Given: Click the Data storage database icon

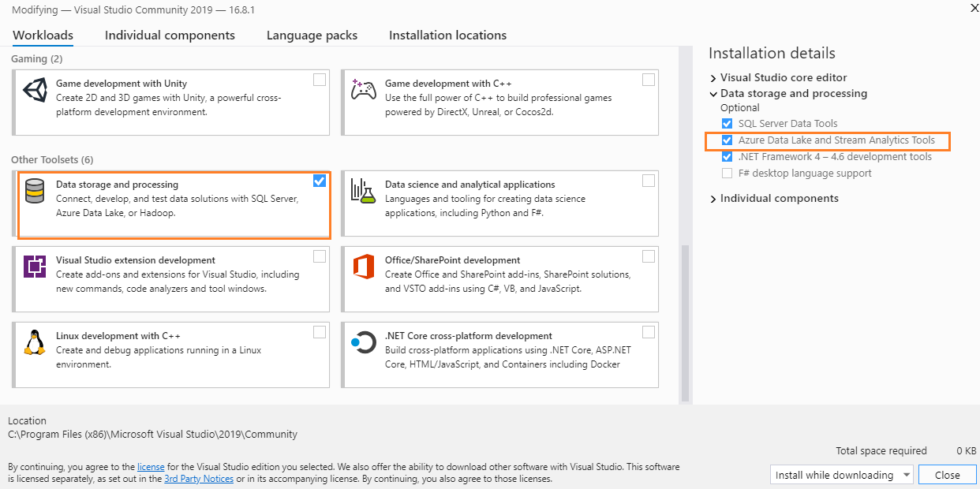Looking at the screenshot, I should pyautogui.click(x=35, y=192).
